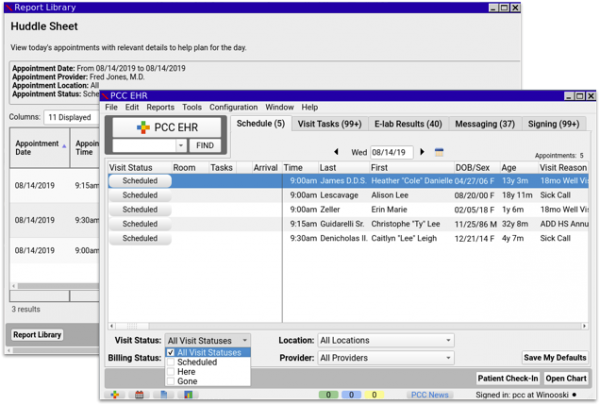Viewport: 600px width, 405px height.
Task: Click Scheduled status for Lescavage
Action: pos(140,195)
